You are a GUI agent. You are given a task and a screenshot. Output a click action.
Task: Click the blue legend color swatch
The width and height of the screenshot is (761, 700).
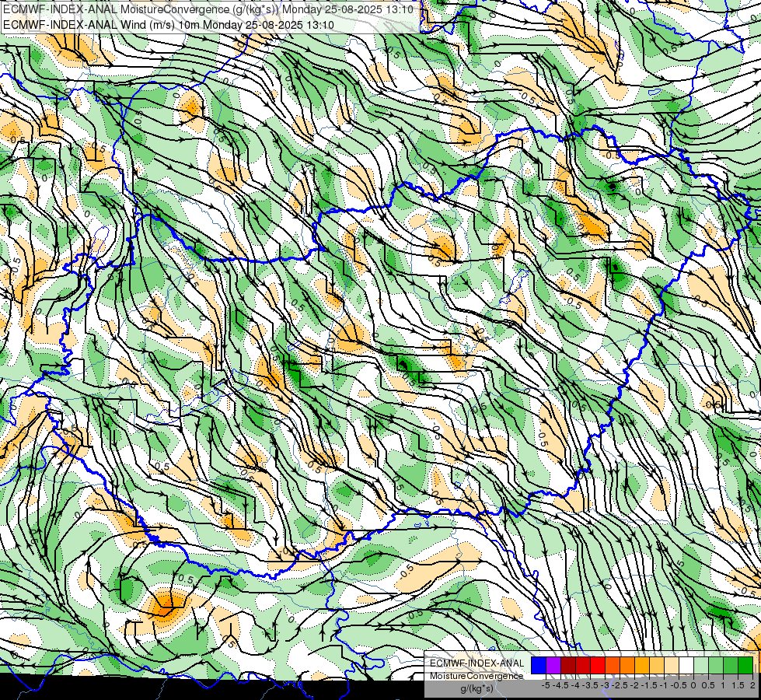539,665
